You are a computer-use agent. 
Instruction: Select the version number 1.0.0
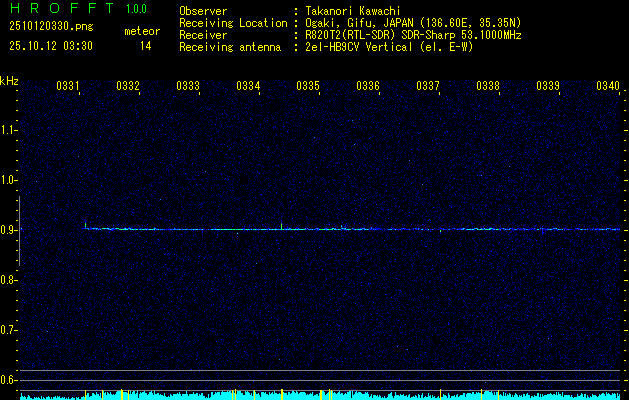pos(136,9)
